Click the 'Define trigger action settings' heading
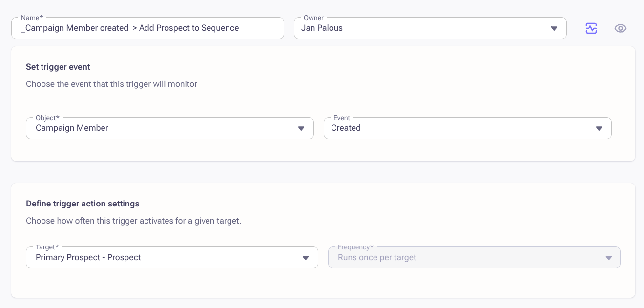Image resolution: width=644 pixels, height=308 pixels. (83, 204)
